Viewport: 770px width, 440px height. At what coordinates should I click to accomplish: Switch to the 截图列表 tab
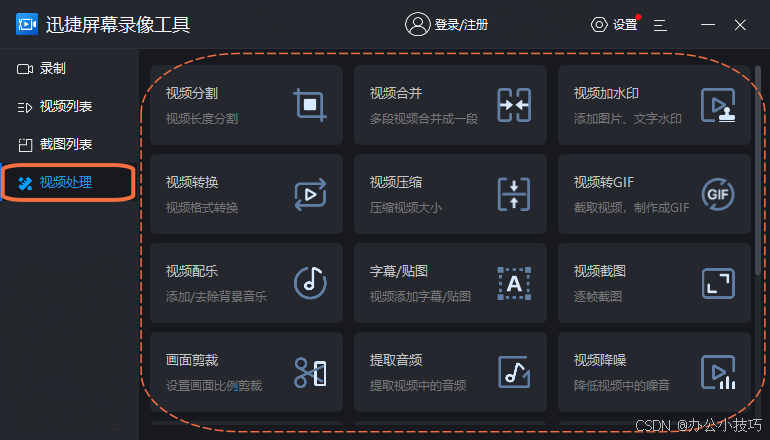68,144
